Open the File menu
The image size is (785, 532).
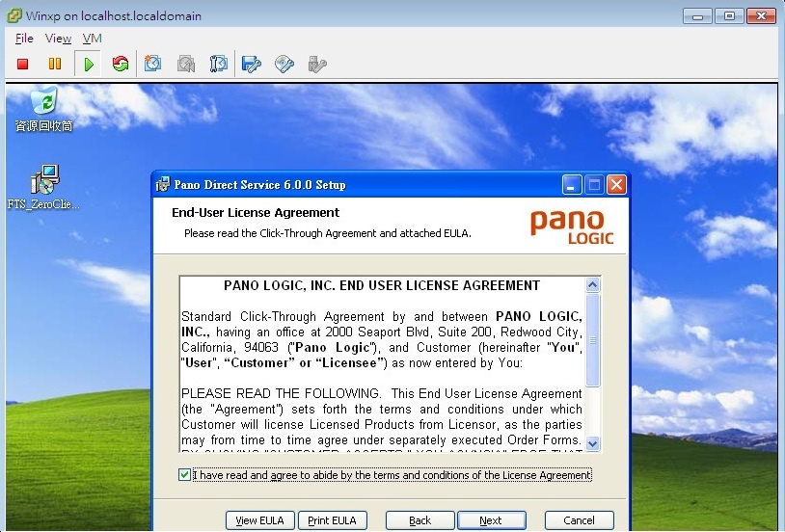24,39
